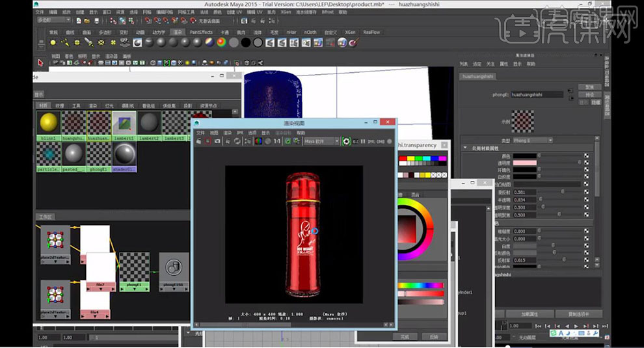Click the paint brush shelf icon at the shelf end
The image size is (644, 348).
[354, 42]
